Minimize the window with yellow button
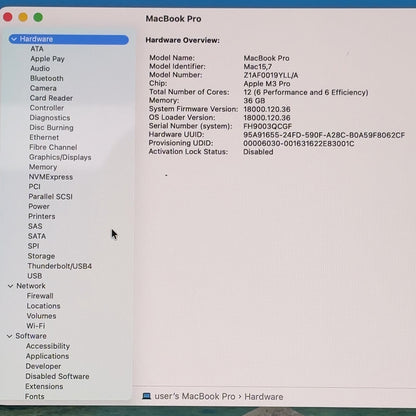Viewport: 416px width, 416px height. click(23, 17)
